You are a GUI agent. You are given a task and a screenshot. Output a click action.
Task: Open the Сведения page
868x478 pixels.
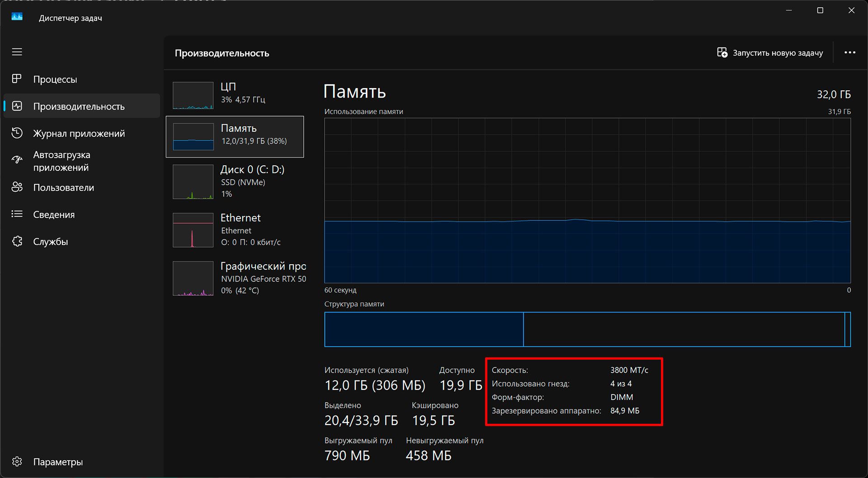(82, 215)
